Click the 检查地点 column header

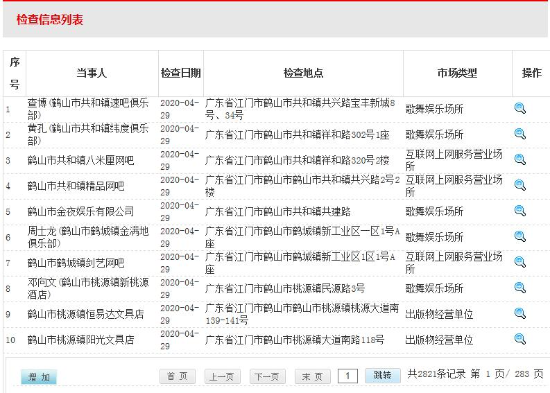[x=303, y=73]
